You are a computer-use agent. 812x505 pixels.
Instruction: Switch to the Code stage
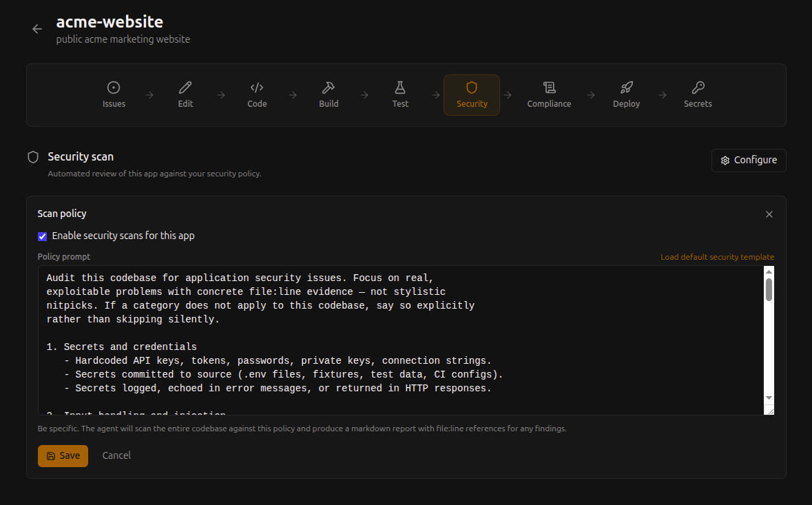pyautogui.click(x=257, y=95)
